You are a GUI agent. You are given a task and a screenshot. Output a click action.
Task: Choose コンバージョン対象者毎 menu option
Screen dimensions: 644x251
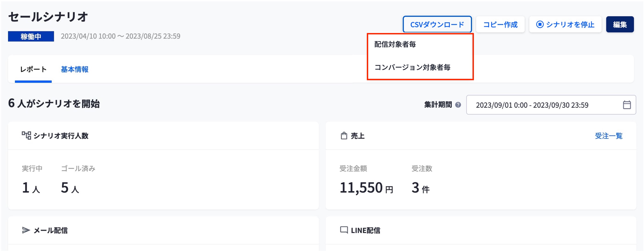click(x=412, y=67)
